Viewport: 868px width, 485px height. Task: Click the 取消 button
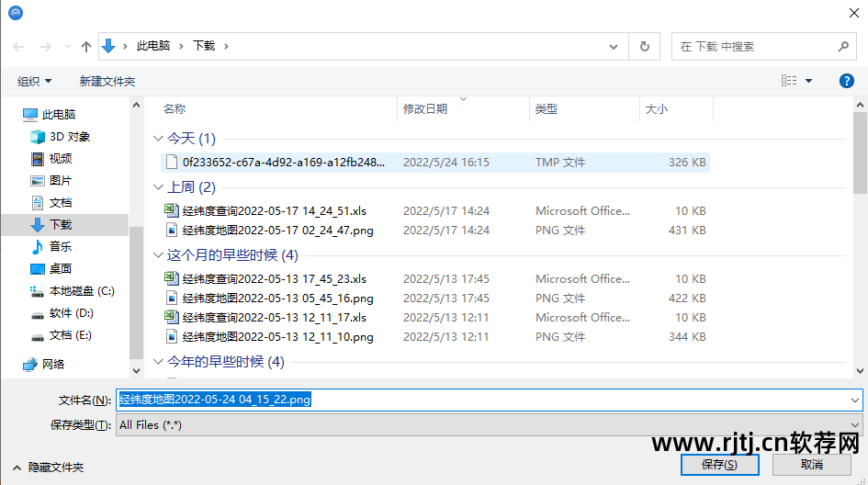tap(812, 465)
